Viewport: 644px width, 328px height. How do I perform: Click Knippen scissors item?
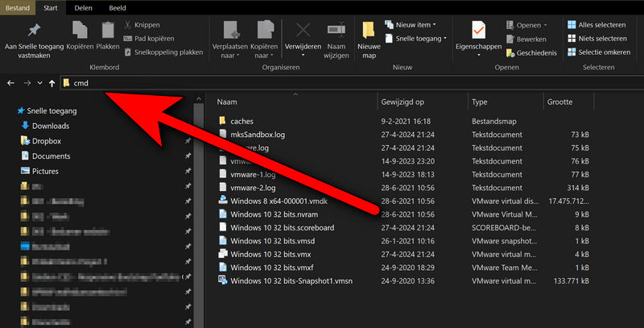[142, 25]
